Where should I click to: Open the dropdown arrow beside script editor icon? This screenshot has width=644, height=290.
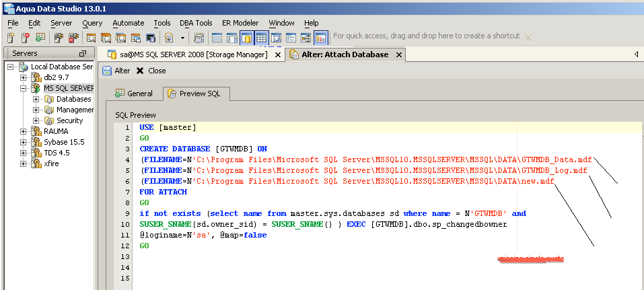coord(182,38)
